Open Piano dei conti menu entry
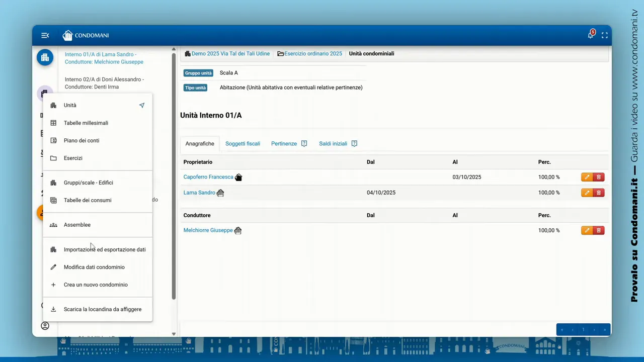644x362 pixels. pyautogui.click(x=82, y=141)
